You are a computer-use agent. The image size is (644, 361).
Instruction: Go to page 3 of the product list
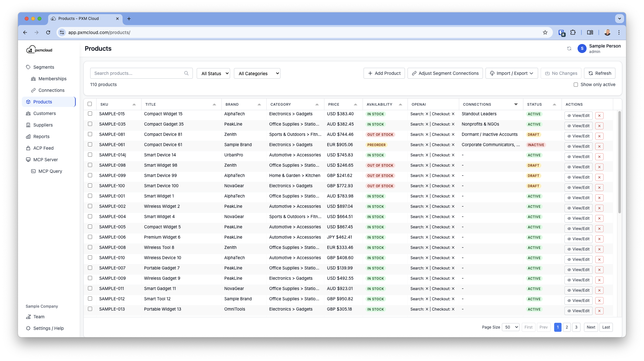pyautogui.click(x=576, y=327)
